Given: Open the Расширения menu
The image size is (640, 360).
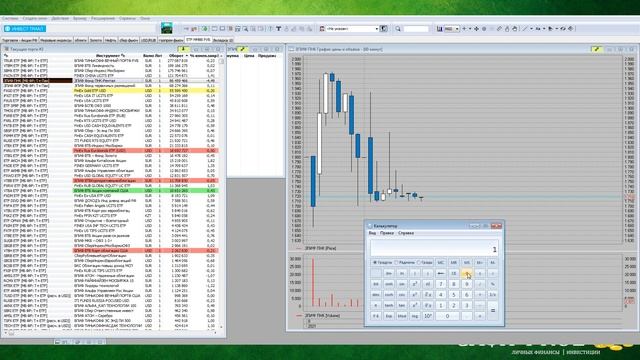Looking at the screenshot, I should click(x=103, y=18).
